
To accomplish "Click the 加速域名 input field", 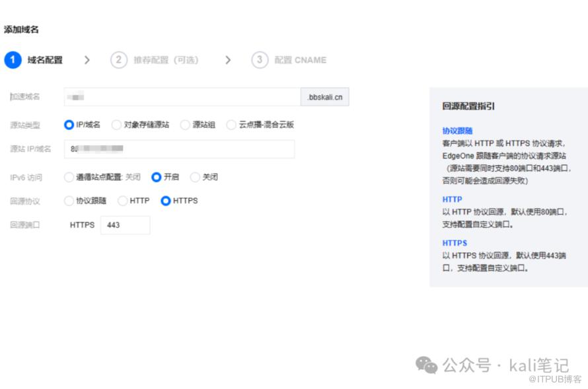I will pyautogui.click(x=182, y=97).
